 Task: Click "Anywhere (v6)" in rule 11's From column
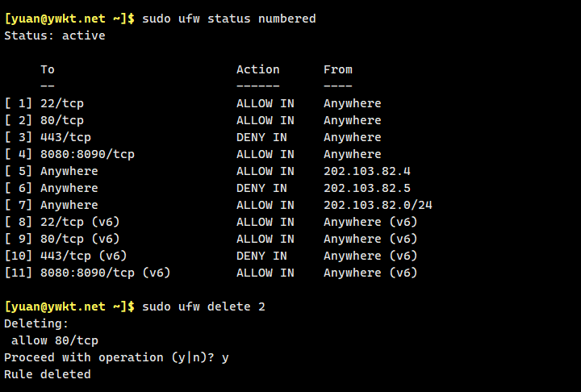[370, 273]
